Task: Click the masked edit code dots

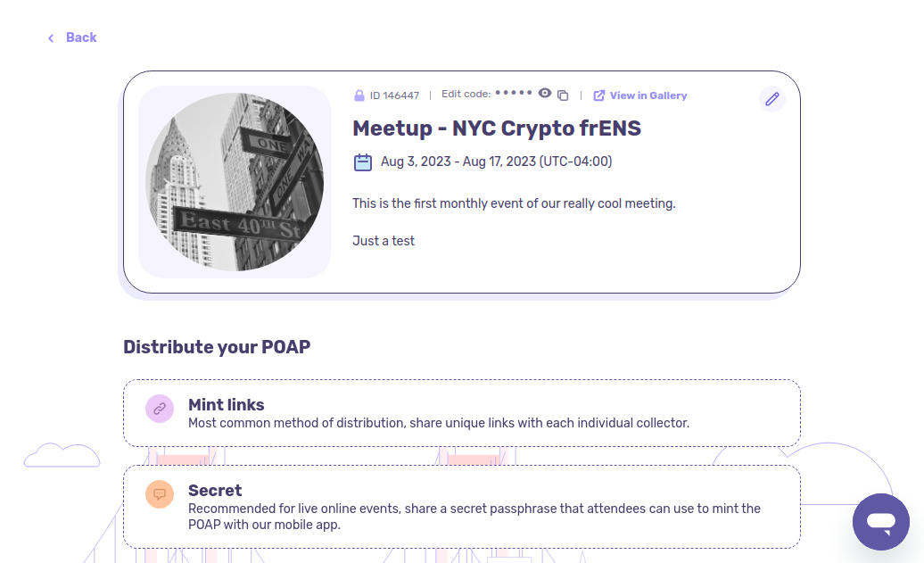Action: [514, 93]
